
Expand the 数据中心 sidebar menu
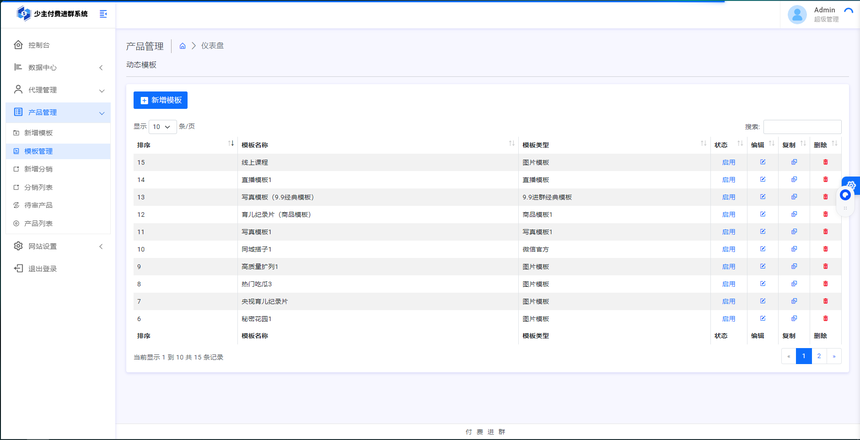[x=57, y=68]
